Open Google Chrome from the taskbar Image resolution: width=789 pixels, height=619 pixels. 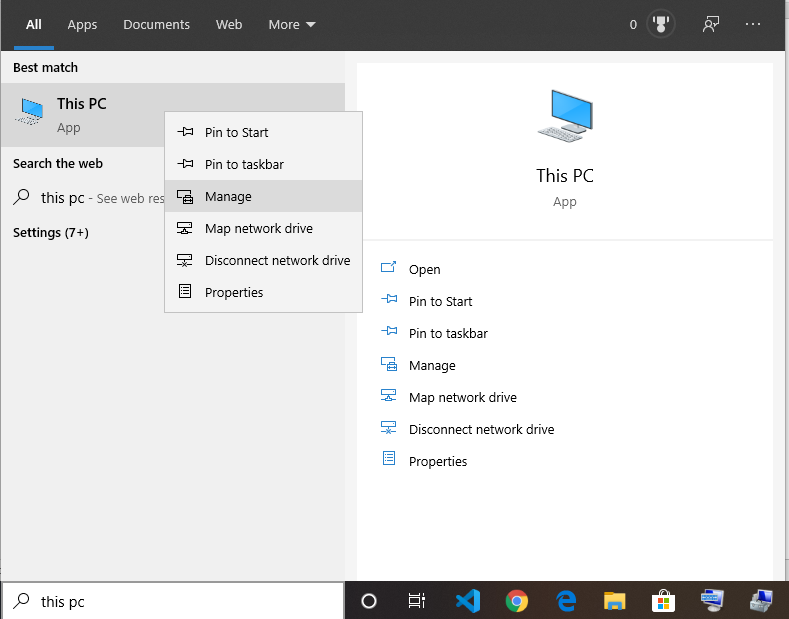pos(517,600)
